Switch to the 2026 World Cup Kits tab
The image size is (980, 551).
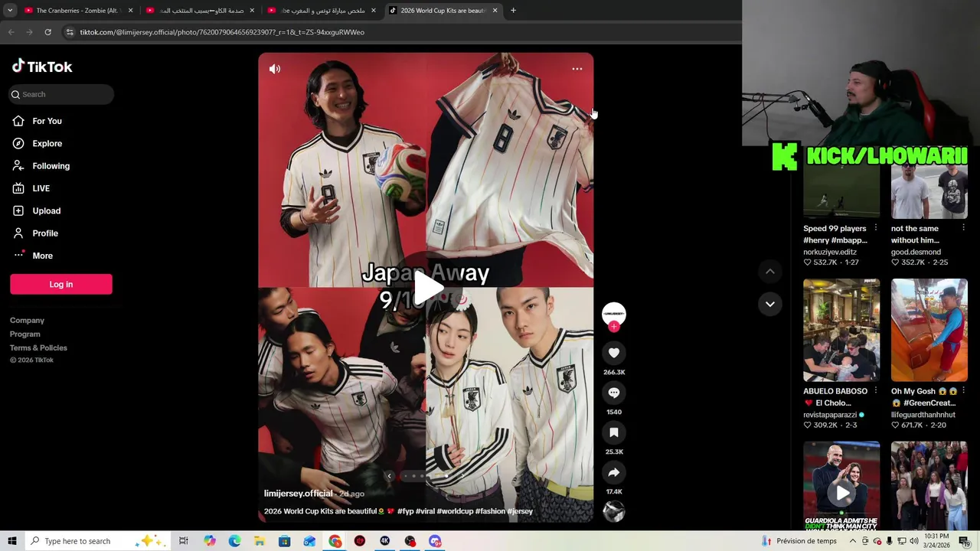[444, 11]
